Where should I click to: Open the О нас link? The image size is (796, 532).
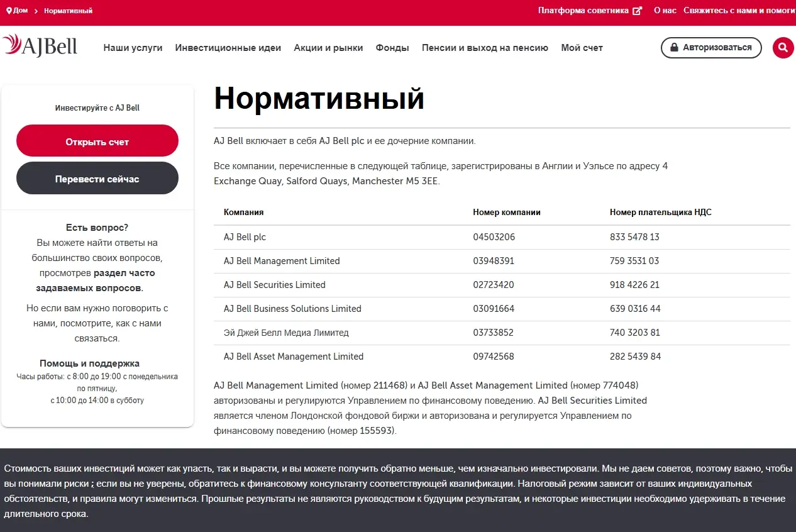pos(665,10)
